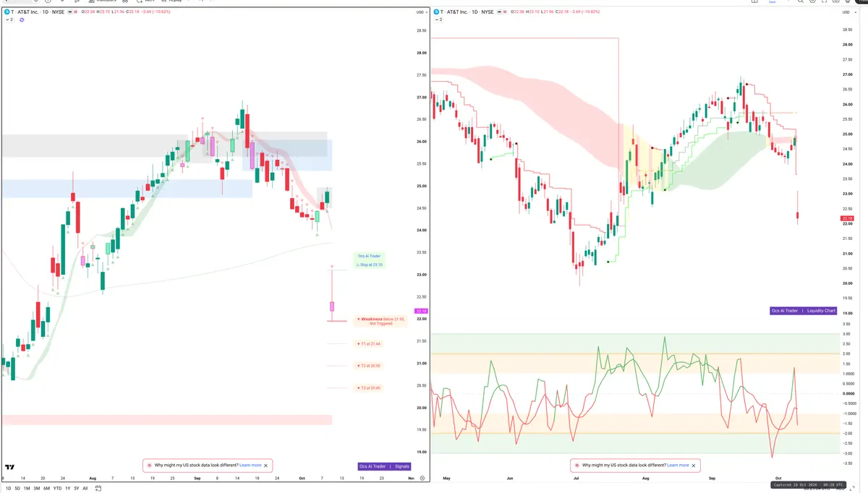Click the magenta 22.18 price tag on left axis

[421, 311]
